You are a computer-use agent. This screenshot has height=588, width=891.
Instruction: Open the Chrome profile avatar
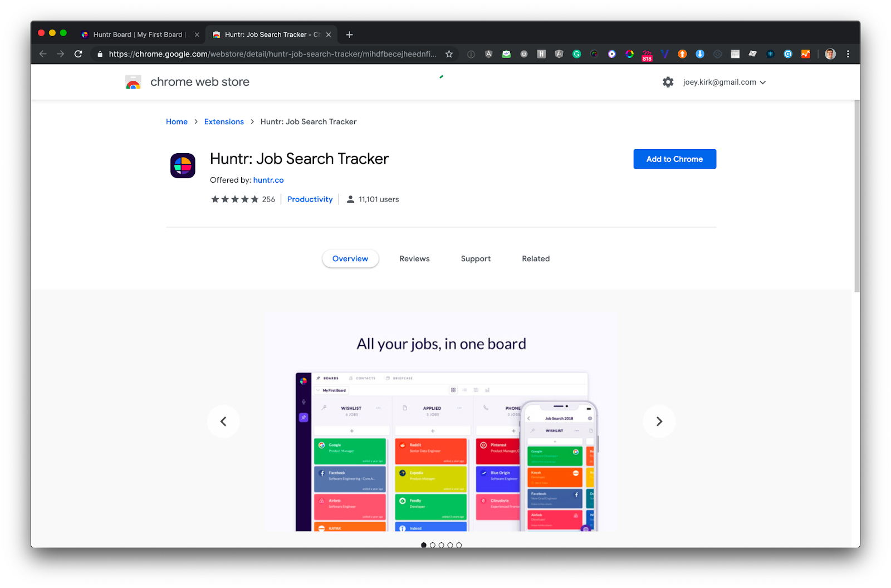[830, 54]
